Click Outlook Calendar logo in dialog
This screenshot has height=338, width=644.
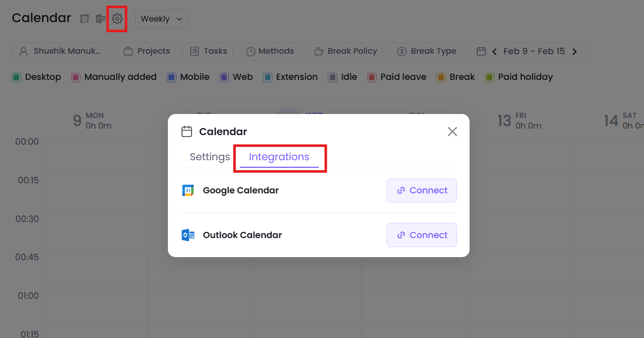[x=188, y=235]
